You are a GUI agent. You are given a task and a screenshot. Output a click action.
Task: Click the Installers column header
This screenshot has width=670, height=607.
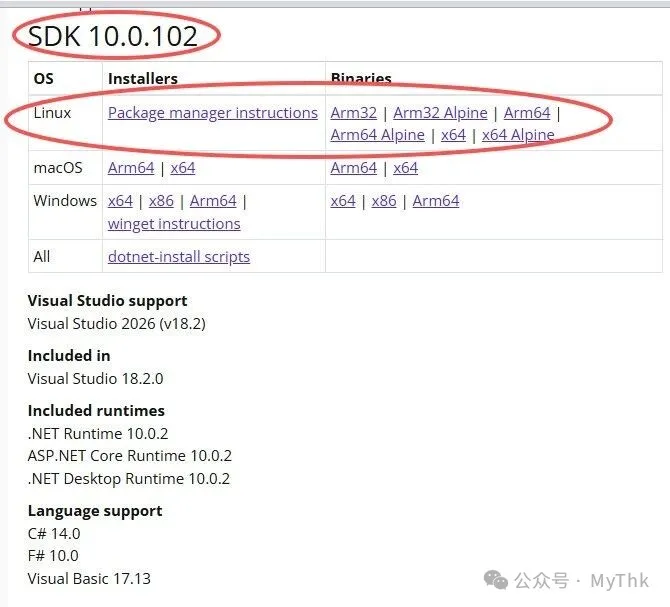[143, 79]
